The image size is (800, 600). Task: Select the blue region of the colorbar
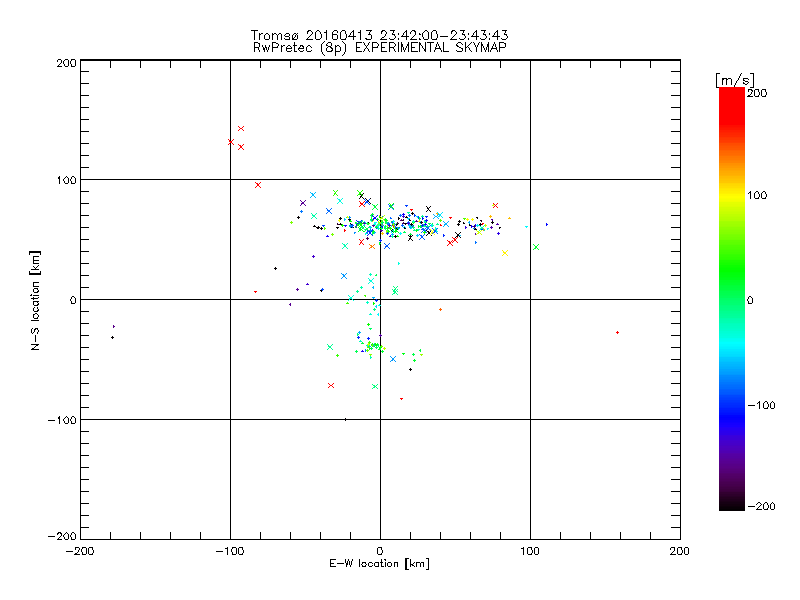(x=731, y=405)
